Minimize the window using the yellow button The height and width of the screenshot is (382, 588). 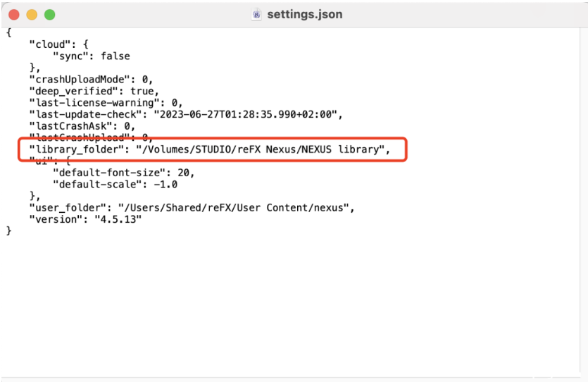(x=32, y=14)
